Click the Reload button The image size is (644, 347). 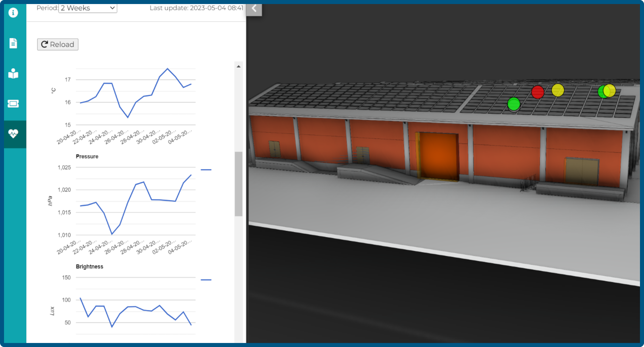(x=57, y=44)
